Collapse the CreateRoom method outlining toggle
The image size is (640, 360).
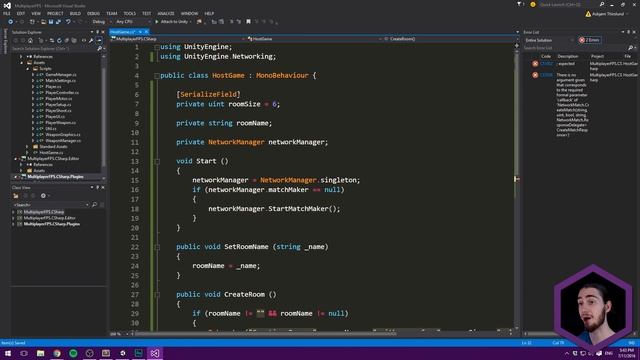point(157,295)
